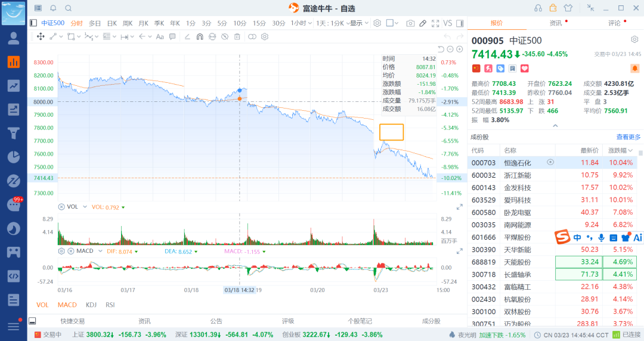Enter fullscreen chart mode icon
This screenshot has width=644, height=341.
click(x=435, y=23)
